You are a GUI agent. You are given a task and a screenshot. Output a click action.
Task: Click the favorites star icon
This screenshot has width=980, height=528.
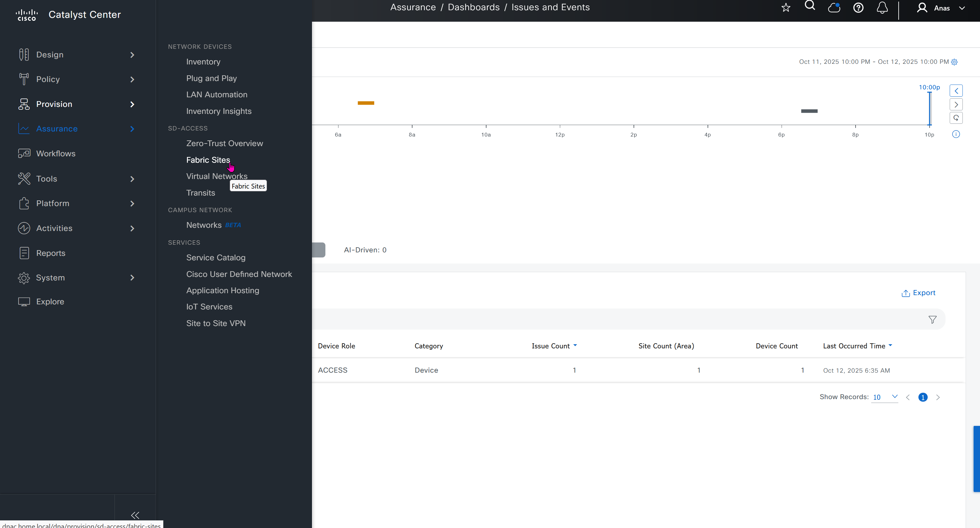tap(786, 8)
